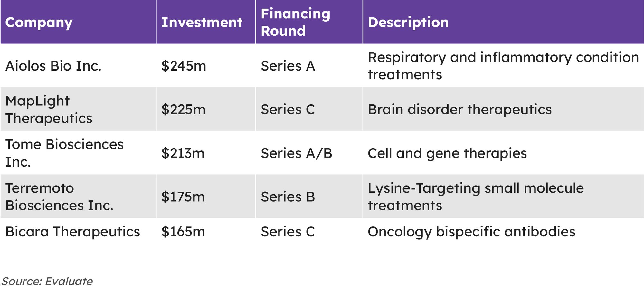This screenshot has height=288, width=644.
Task: Click the Tome Biosciences Inc. cell
Action: tap(64, 153)
